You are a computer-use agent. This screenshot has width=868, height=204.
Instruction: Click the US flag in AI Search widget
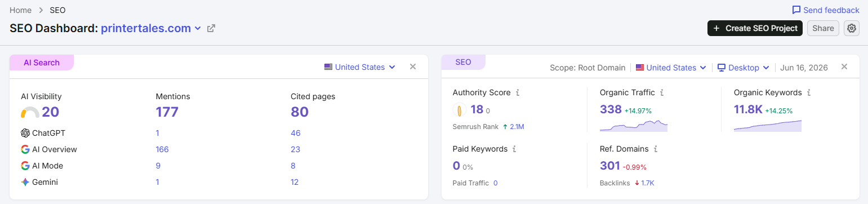tap(328, 67)
